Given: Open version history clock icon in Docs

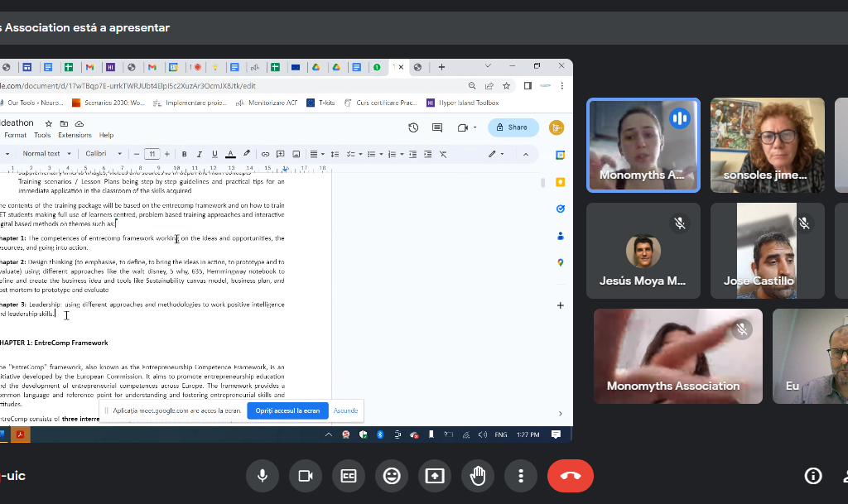Looking at the screenshot, I should (413, 127).
